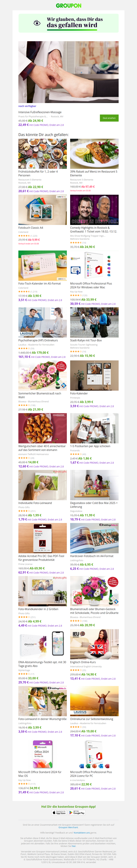The image size is (137, 868).
Task: Open the Frühstücksbuffet deal image
Action: coord(42,154)
